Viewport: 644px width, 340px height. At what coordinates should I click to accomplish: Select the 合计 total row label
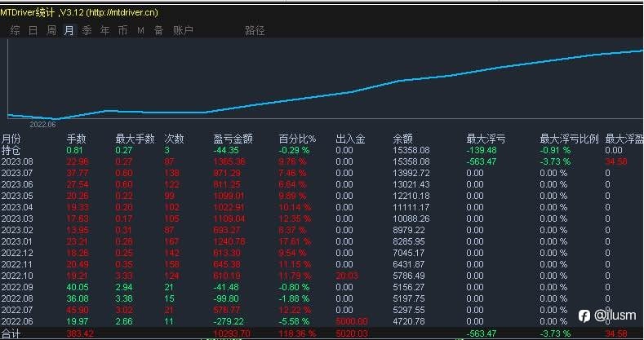11,333
